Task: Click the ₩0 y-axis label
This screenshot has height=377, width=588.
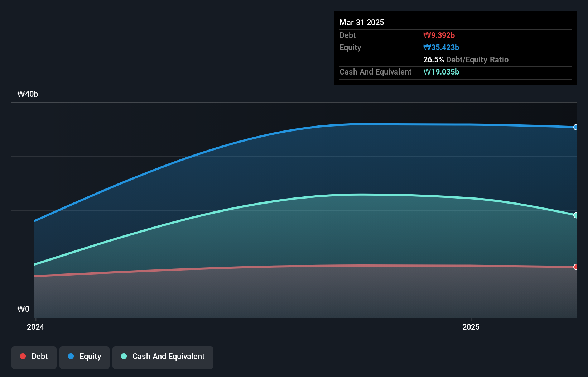Action: click(23, 309)
